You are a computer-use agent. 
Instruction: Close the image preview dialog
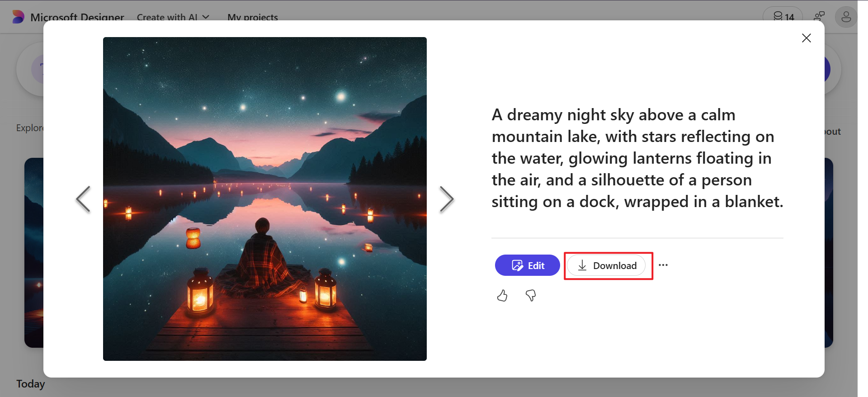point(806,38)
